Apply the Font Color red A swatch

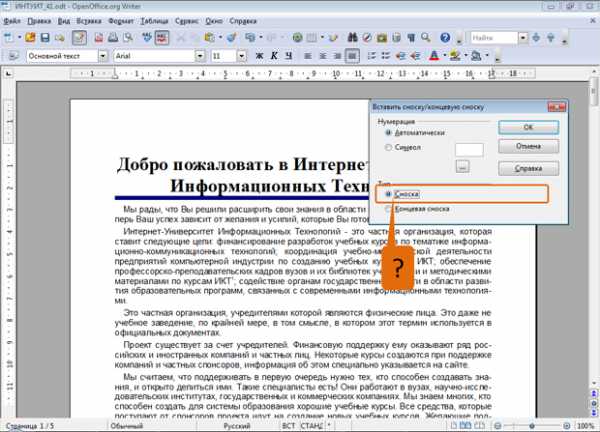pos(434,56)
